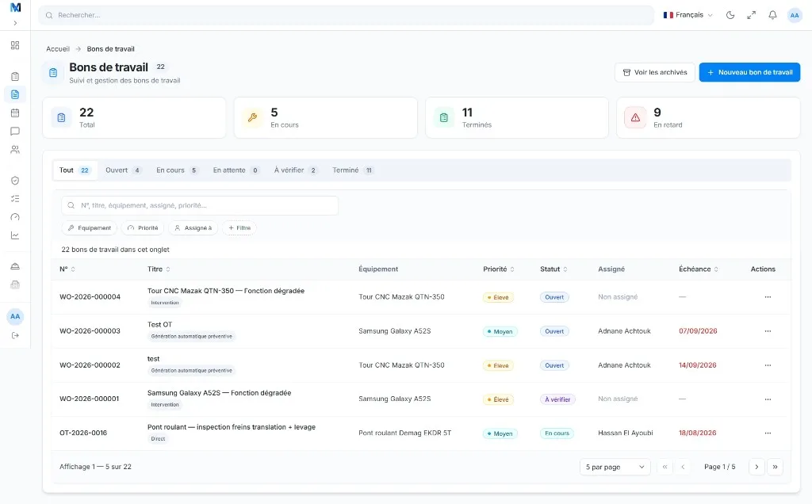Viewport: 812px width, 504px height.
Task: Go to next page with right chevron
Action: pos(756,467)
